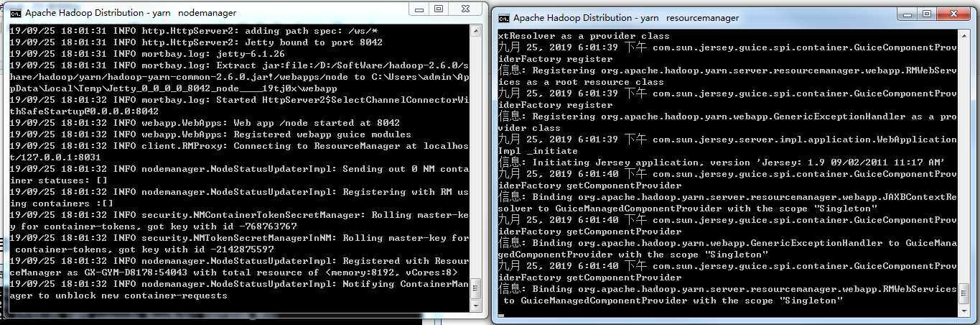
Task: Click the resourcemanager scrollbar up arrow
Action: (x=963, y=35)
